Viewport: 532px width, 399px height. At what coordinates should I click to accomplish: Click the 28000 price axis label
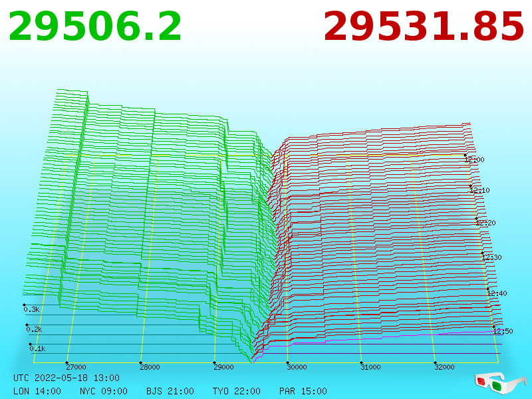150,367
